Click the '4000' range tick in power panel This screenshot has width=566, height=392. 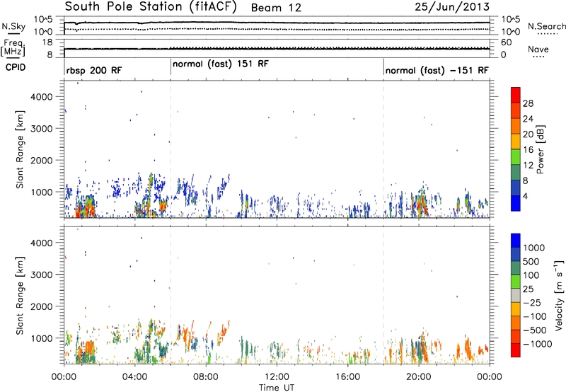(42, 97)
